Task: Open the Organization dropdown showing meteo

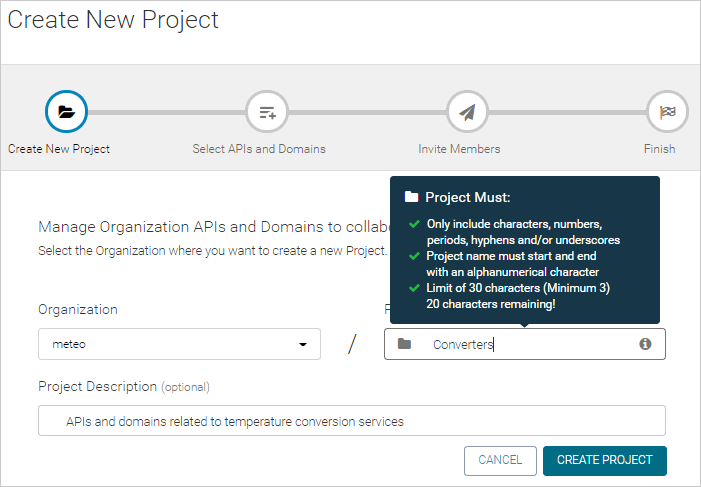Action: [170, 344]
